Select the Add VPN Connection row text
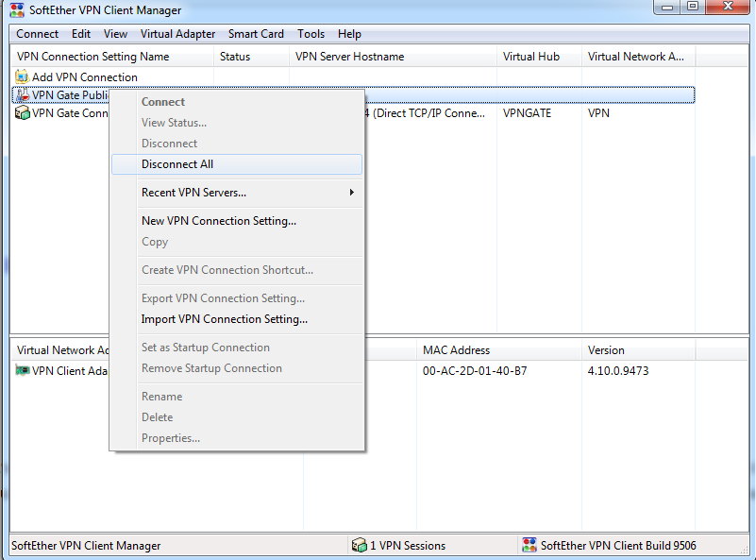The height and width of the screenshot is (560, 756). point(84,77)
